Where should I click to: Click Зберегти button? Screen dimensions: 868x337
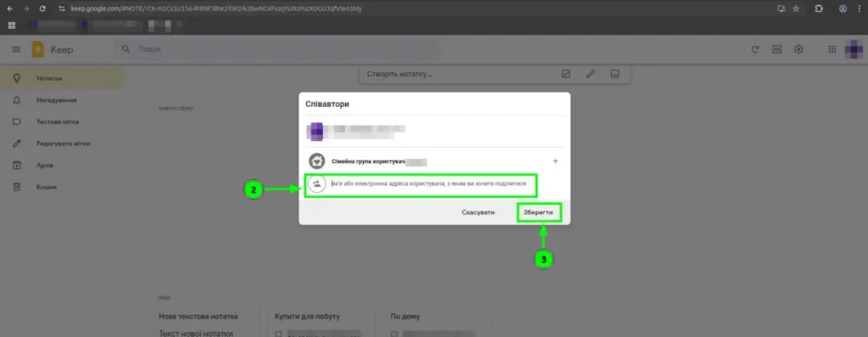[x=538, y=212]
